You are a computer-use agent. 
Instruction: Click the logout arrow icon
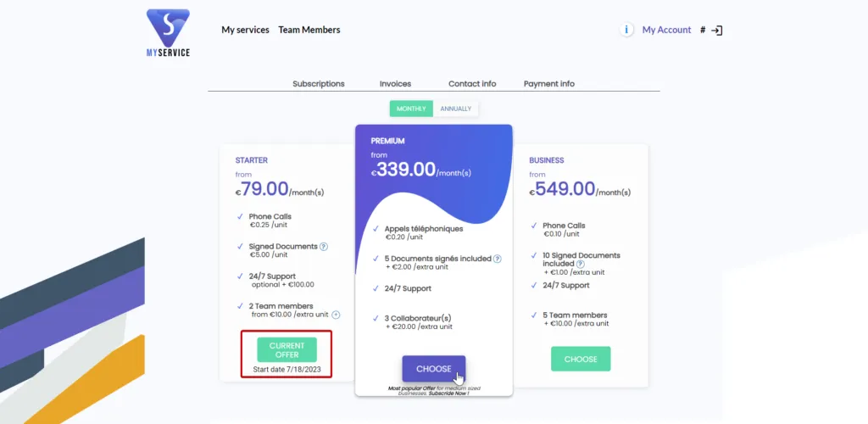pos(717,31)
